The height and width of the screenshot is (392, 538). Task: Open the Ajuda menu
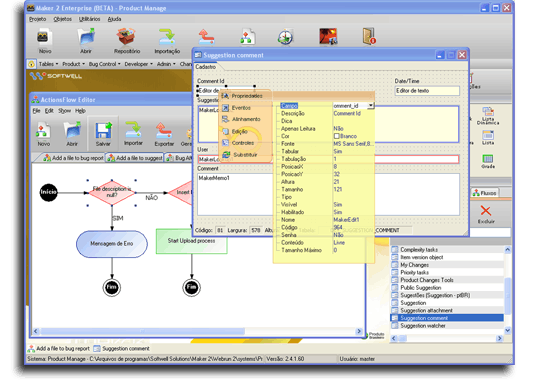(114, 19)
